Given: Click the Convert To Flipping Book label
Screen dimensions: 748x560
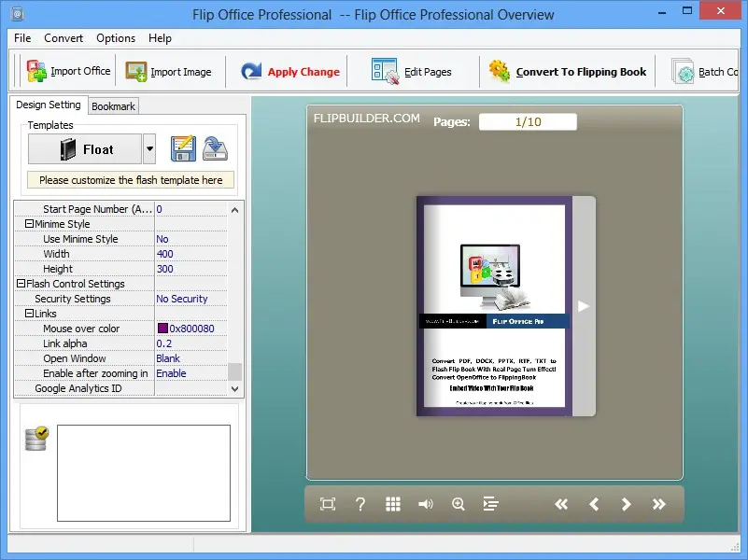Looking at the screenshot, I should 581,72.
